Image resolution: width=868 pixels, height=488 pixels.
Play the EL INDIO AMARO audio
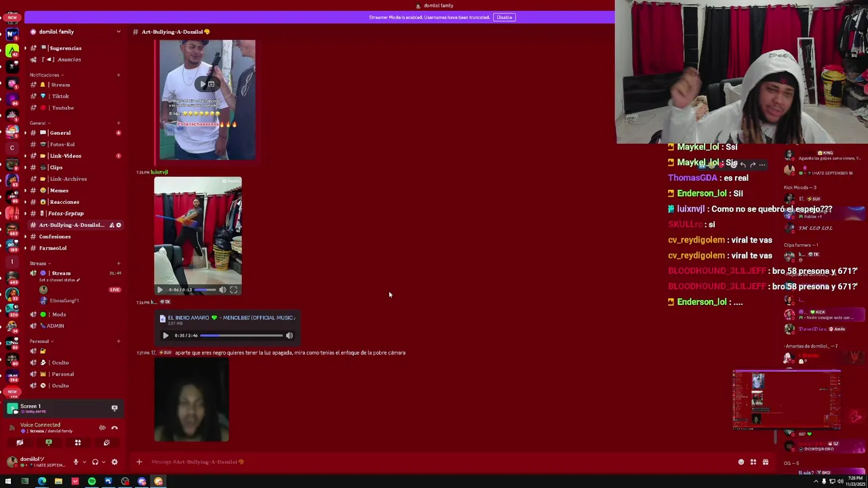click(x=165, y=335)
